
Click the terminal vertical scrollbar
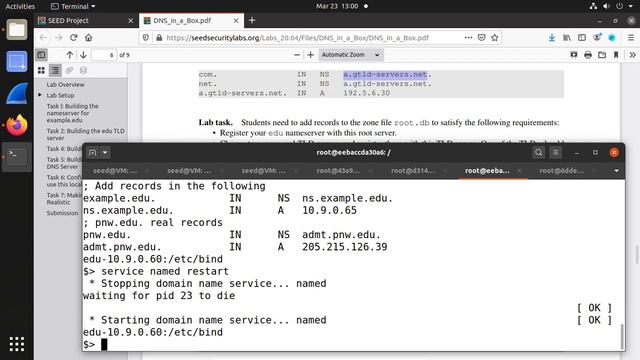tap(622, 337)
